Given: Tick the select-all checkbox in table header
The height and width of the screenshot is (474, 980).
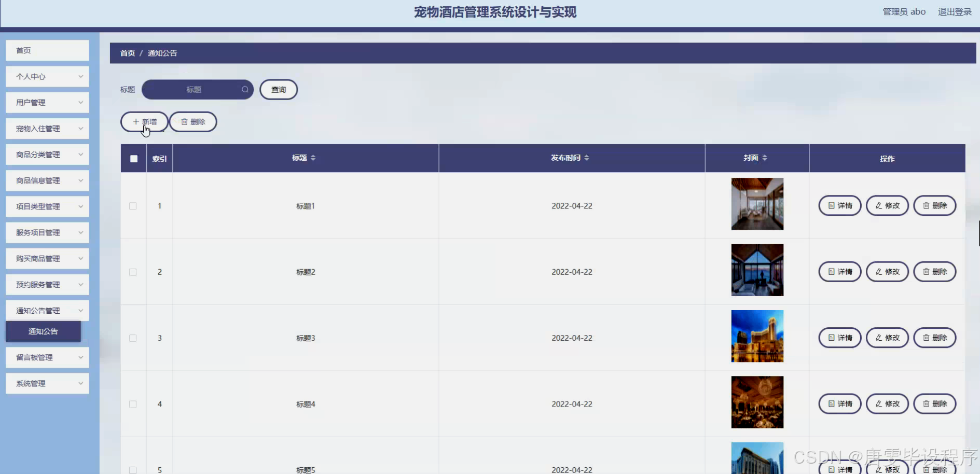Looking at the screenshot, I should coord(134,159).
